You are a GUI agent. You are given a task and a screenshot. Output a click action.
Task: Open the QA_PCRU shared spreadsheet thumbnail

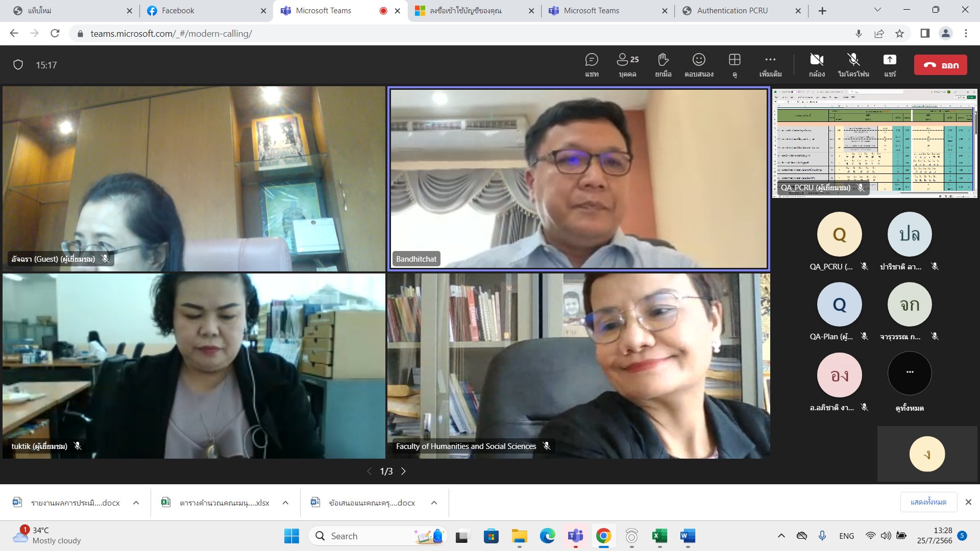click(x=874, y=144)
